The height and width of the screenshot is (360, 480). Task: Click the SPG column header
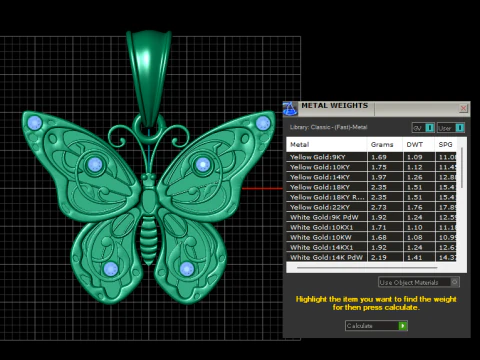coord(445,145)
